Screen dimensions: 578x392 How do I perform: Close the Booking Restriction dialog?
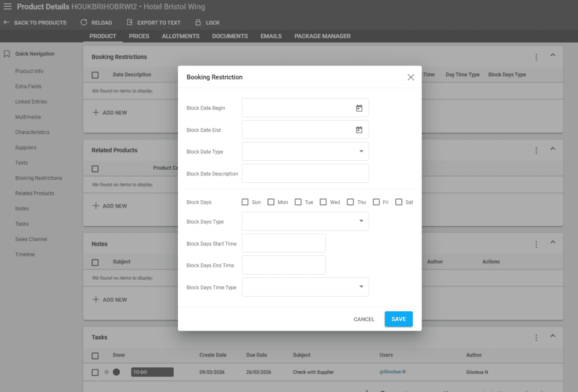411,77
